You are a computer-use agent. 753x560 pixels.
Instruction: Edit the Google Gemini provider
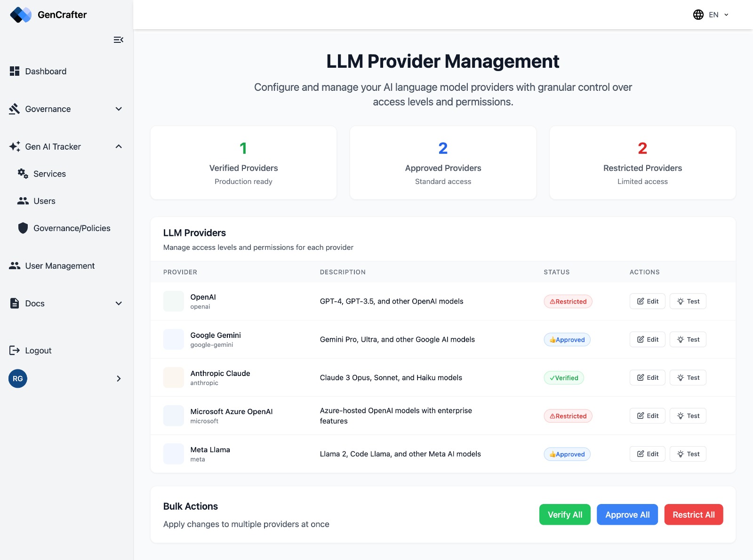pos(648,339)
